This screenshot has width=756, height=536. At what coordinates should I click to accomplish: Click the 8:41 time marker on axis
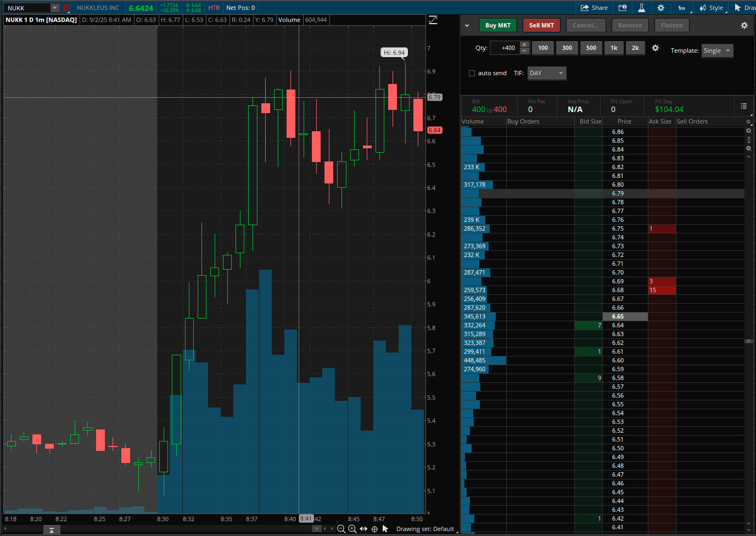tap(306, 519)
